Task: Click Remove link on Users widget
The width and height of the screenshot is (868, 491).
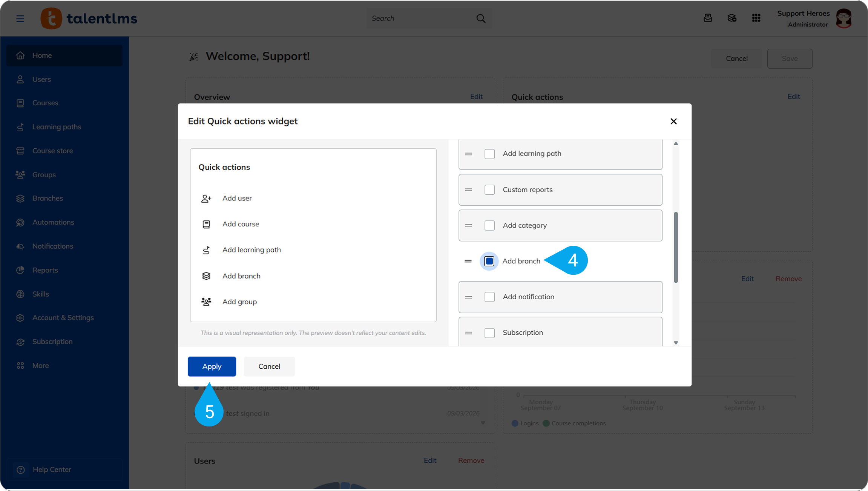Action: (x=471, y=460)
